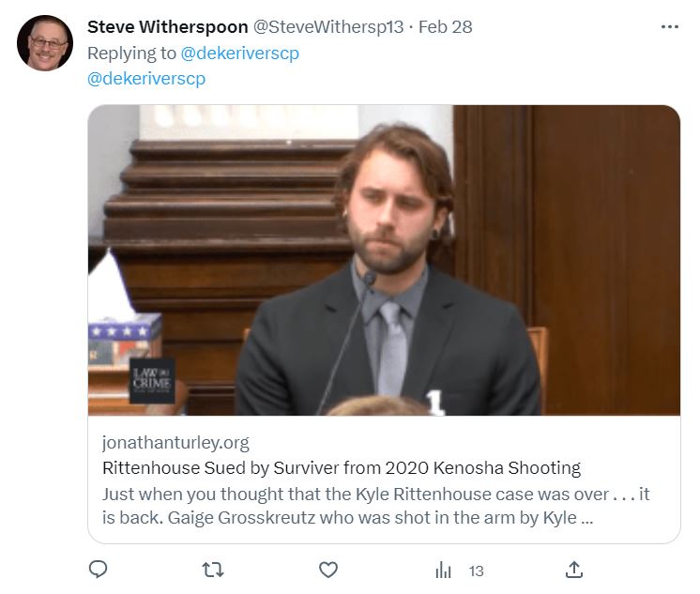The height and width of the screenshot is (594, 700).
Task: Click the Feb 28 timestamp
Action: pyautogui.click(x=445, y=26)
